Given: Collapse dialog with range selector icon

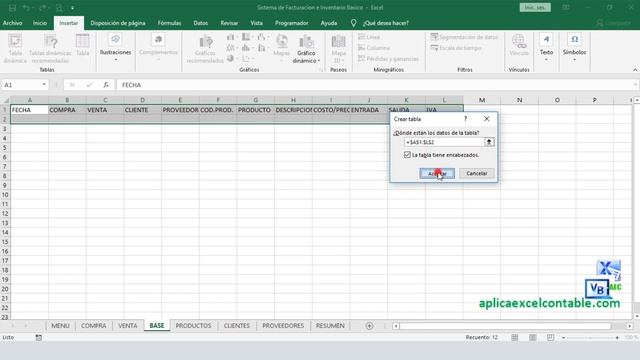Looking at the screenshot, I should (x=489, y=142).
